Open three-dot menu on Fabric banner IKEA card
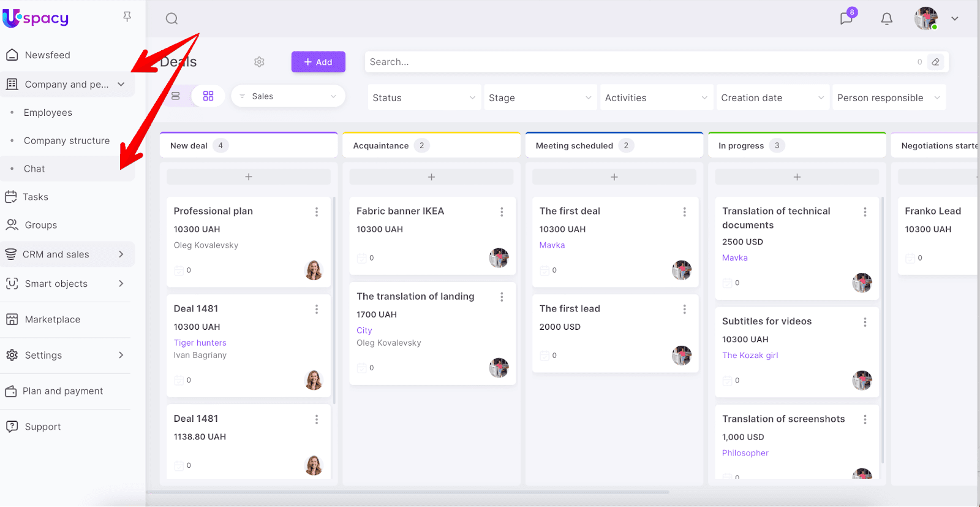 pos(502,212)
